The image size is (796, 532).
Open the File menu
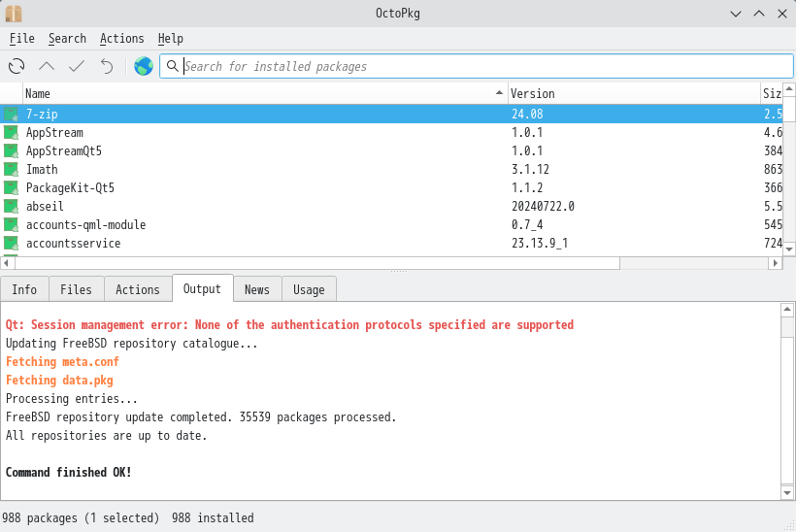tap(21, 39)
